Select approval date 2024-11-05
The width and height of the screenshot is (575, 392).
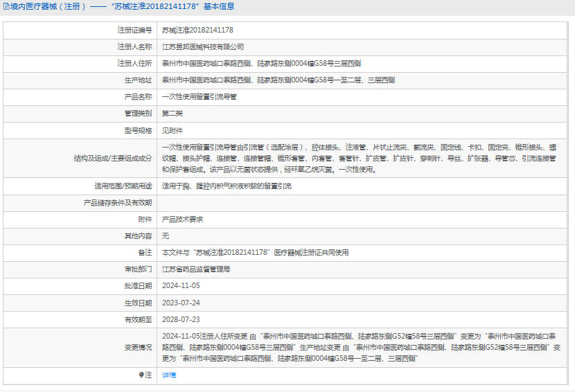(x=181, y=285)
